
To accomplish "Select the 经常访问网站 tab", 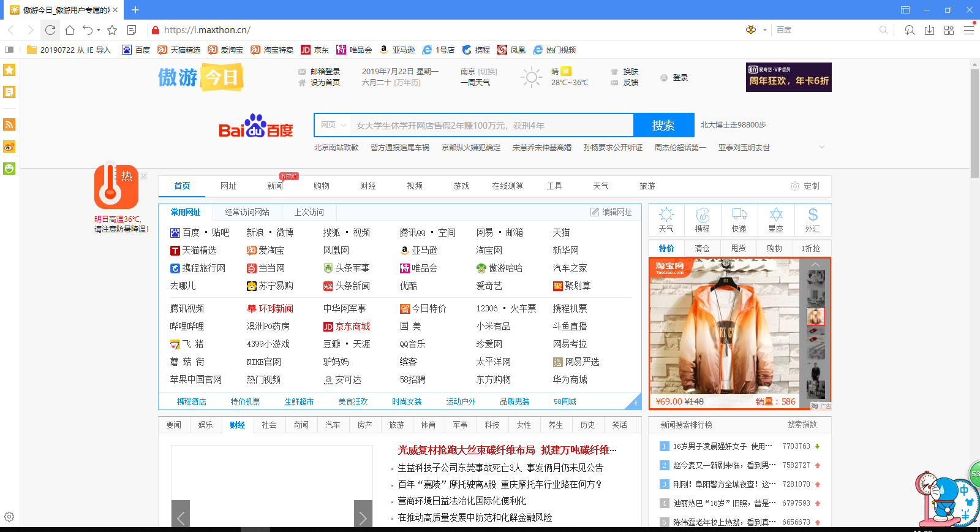I will coord(247,212).
